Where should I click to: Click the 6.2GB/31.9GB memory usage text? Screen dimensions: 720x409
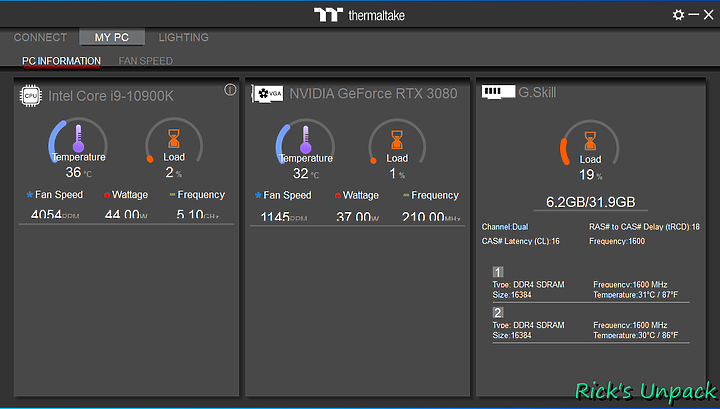tap(591, 202)
